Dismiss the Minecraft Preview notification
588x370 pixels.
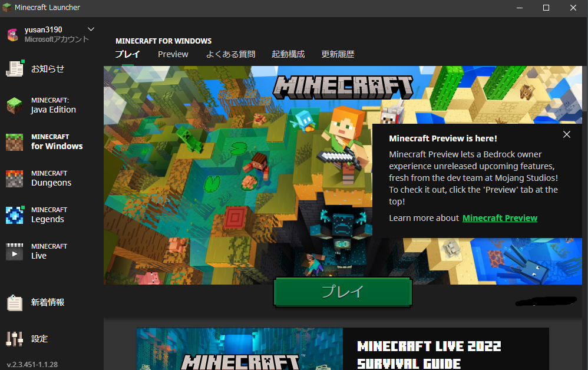[x=566, y=134]
